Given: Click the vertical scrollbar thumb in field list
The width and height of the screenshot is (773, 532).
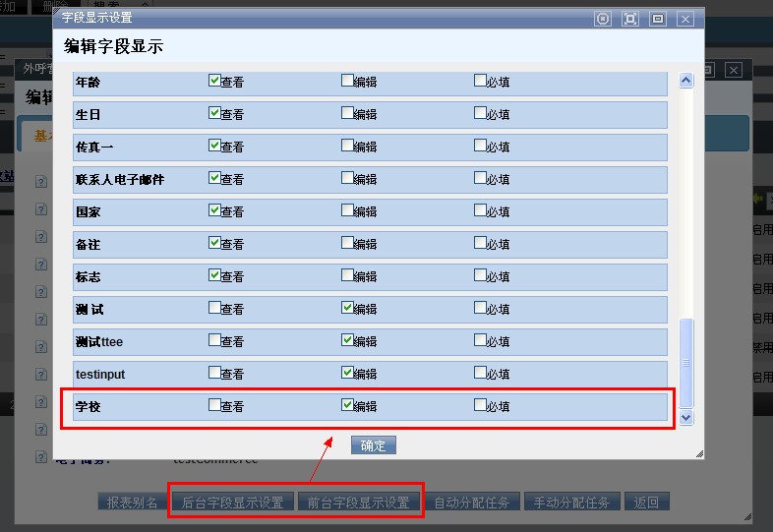Looking at the screenshot, I should point(686,362).
